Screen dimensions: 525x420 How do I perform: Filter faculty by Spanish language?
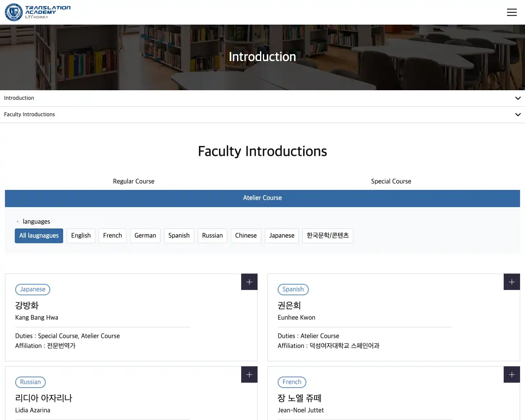179,235
